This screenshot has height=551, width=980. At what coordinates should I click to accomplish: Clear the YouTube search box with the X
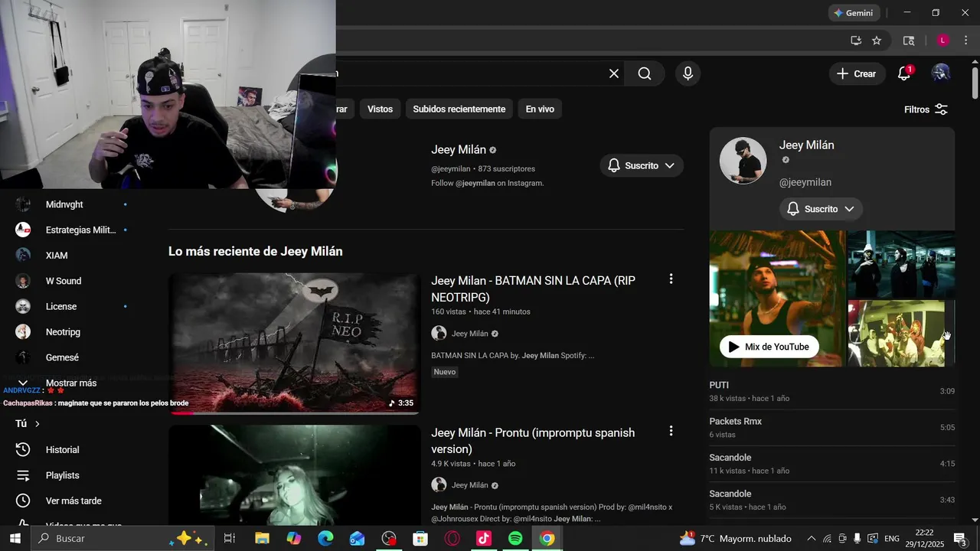614,73
